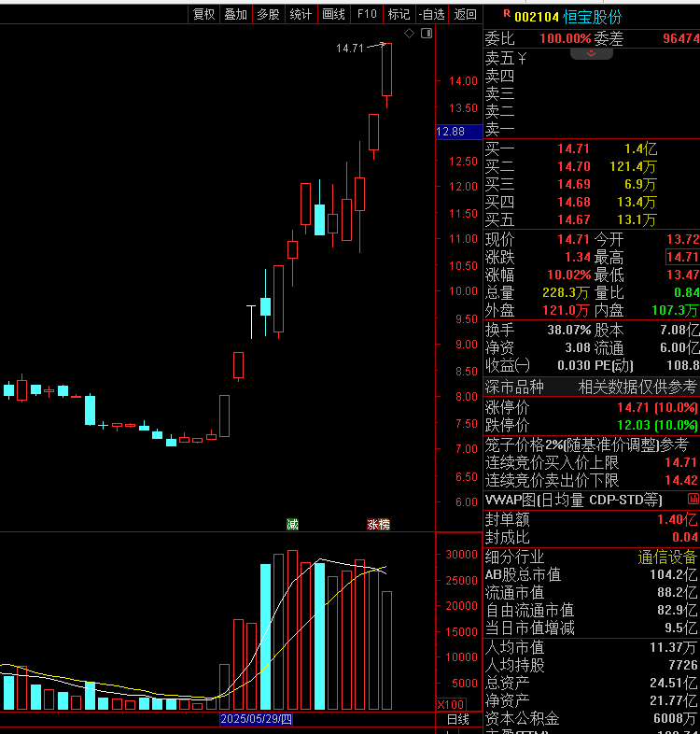Viewport: 700px width, 734px height.
Task: Open the F10 company info
Action: 367,15
